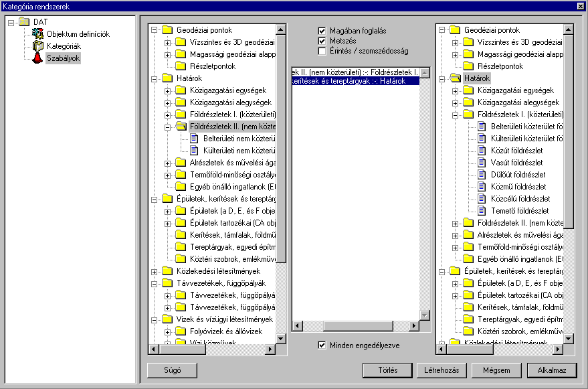Select the first rule entry Földrészletek I.

pyautogui.click(x=355, y=72)
